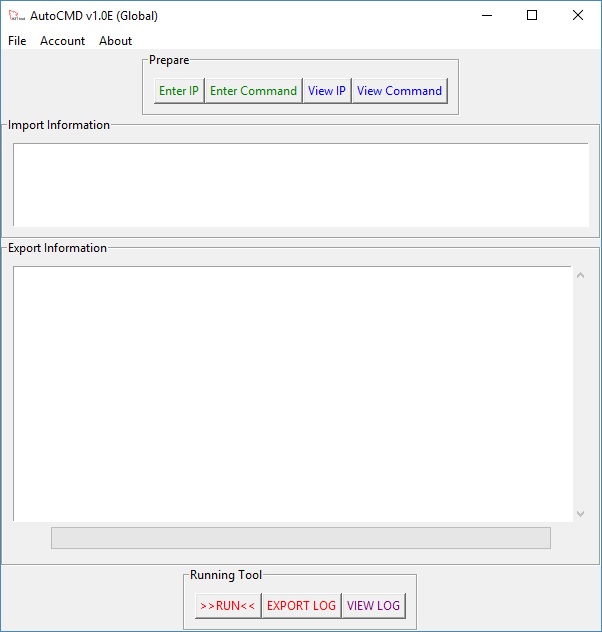Click the AutoCMD app icon in title bar
Viewport: 602px width, 632px height.
coord(17,16)
